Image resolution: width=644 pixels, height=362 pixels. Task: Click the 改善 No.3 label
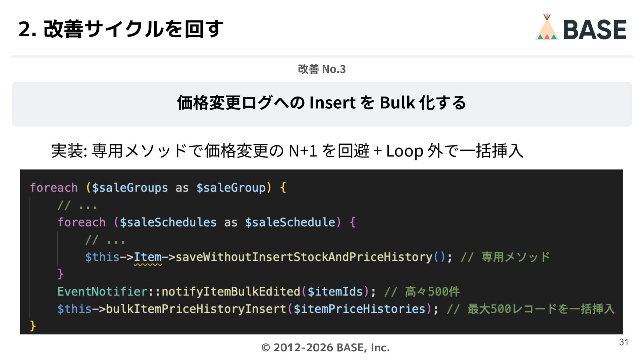(322, 69)
